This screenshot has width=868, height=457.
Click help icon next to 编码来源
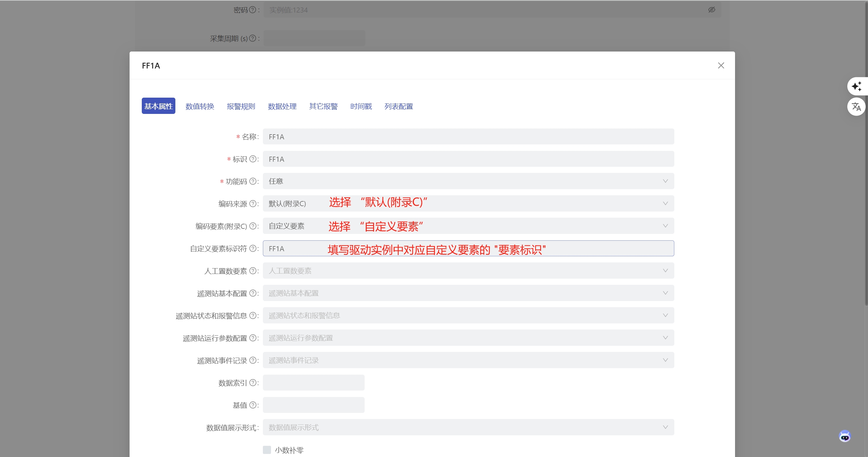[x=253, y=204]
